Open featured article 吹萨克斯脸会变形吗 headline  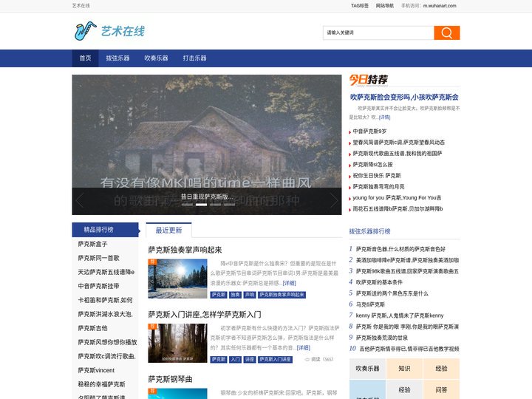(404, 98)
